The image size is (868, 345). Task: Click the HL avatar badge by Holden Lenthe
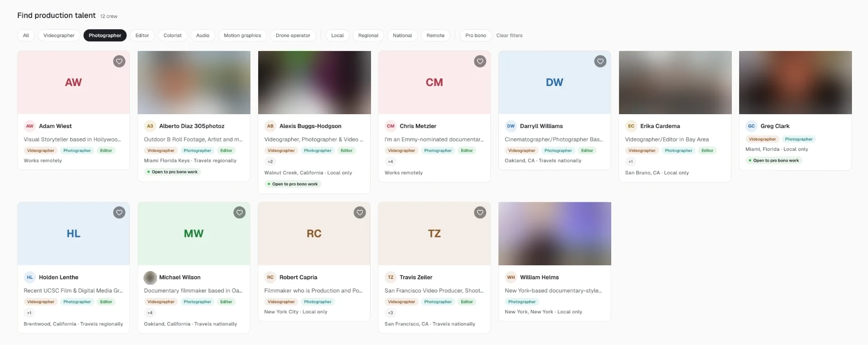(30, 277)
